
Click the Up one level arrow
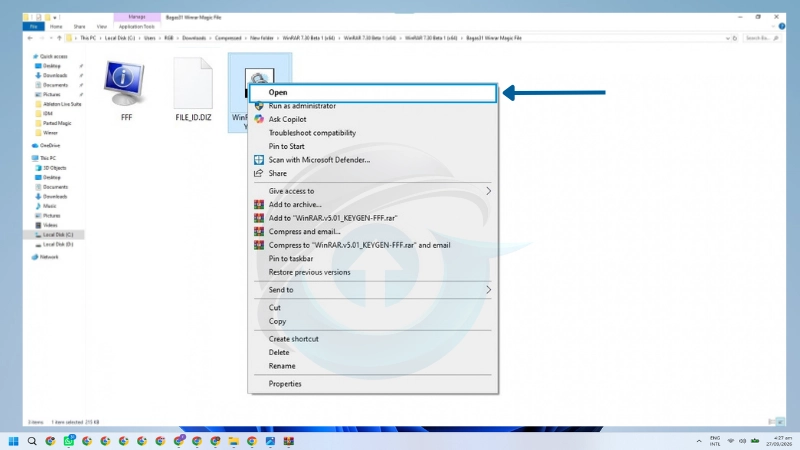click(x=59, y=38)
